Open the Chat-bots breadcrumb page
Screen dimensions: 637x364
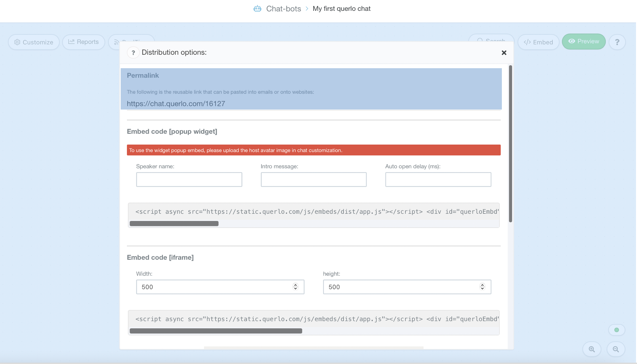pos(284,9)
